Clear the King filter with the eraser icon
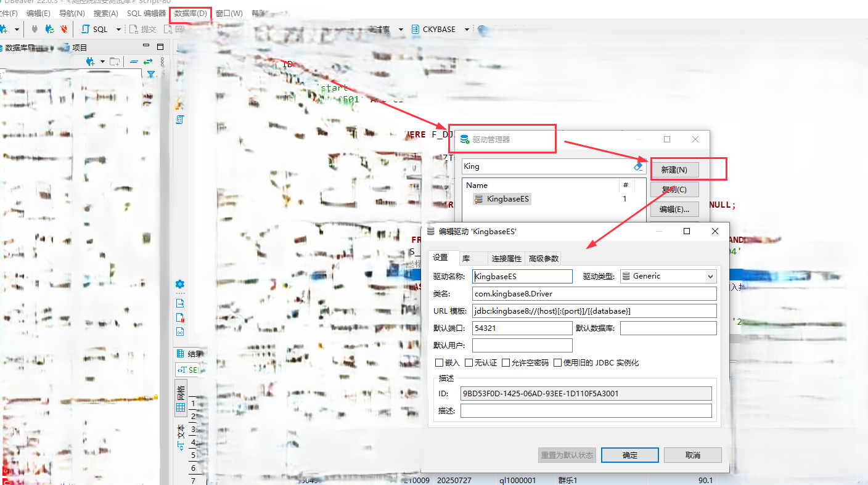Screen dimensions: 868x485 pos(638,166)
